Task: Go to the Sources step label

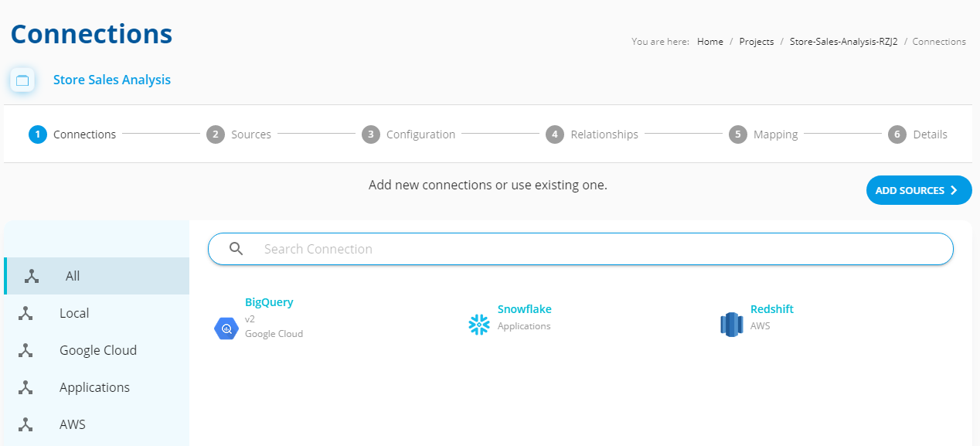Action: [251, 134]
